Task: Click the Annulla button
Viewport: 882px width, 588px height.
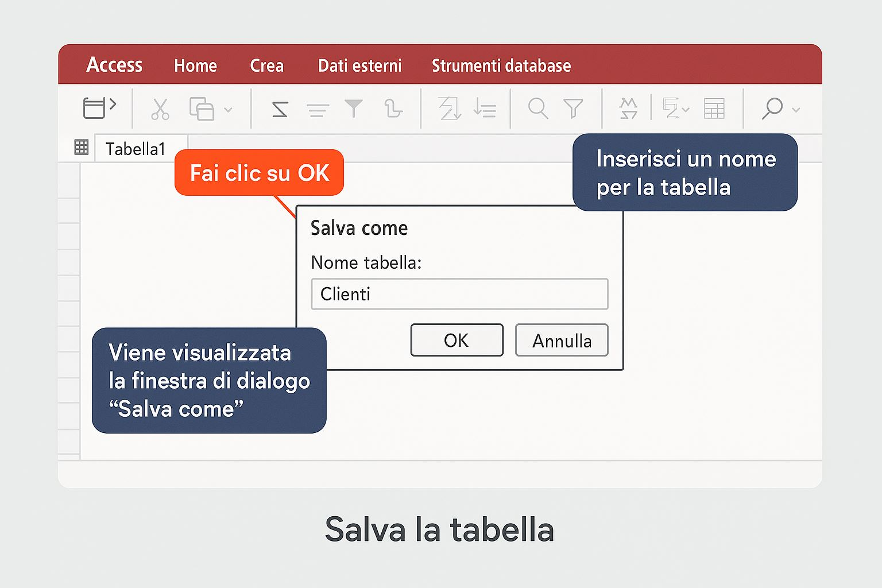Action: [561, 341]
